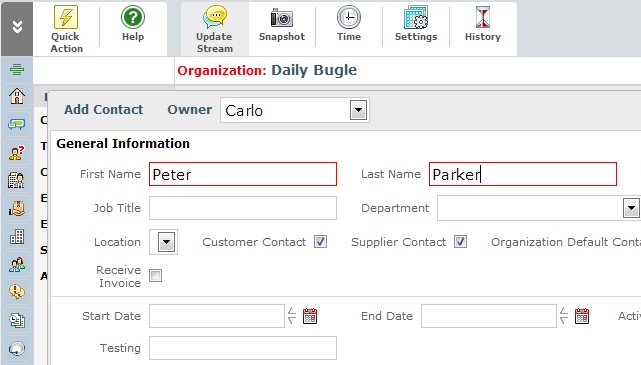Image resolution: width=641 pixels, height=365 pixels.
Task: Open the Location dropdown arrow
Action: coord(166,242)
